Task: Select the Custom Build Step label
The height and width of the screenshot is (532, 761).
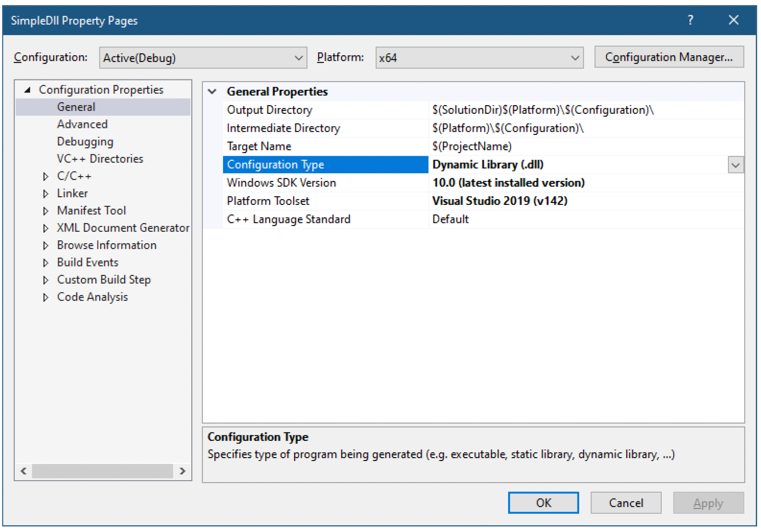Action: click(x=104, y=280)
